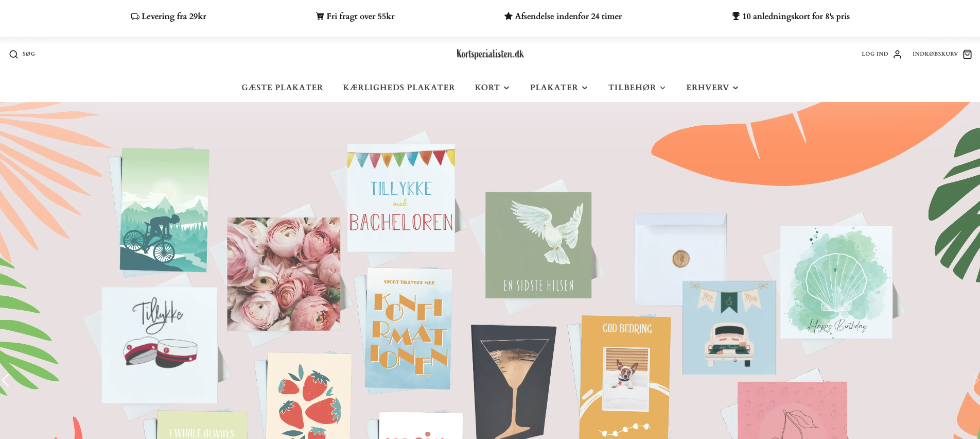Open GÆSTE PLAKATER menu item
Screen dimensions: 980x439
[282, 88]
